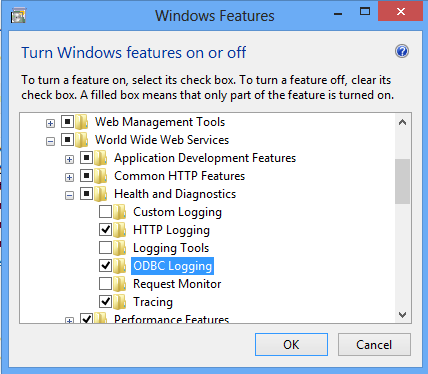This screenshot has height=374, width=428.
Task: Click the Common HTTP Features folder icon
Action: [x=100, y=176]
